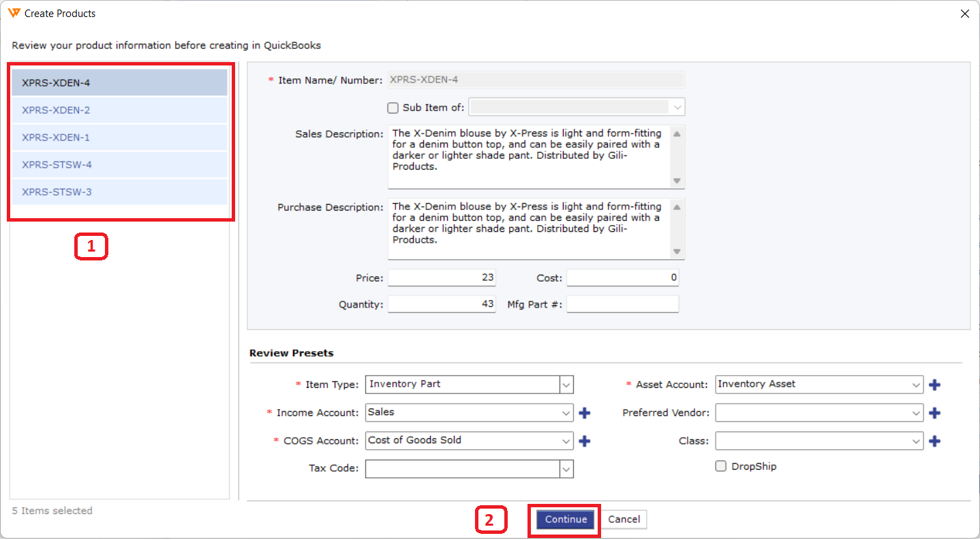Add new Income Account with plus icon
Viewport: 980px width, 540px height.
point(584,412)
